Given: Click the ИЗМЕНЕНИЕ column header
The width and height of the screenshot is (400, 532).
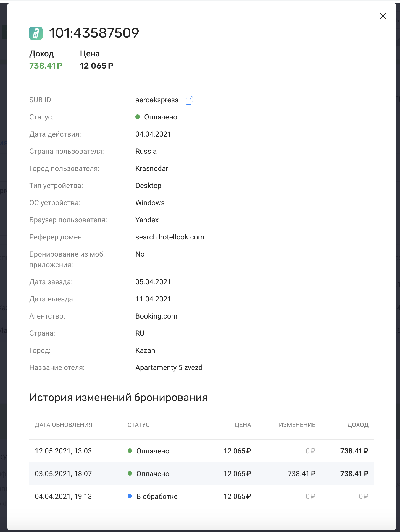Looking at the screenshot, I should coord(297,425).
